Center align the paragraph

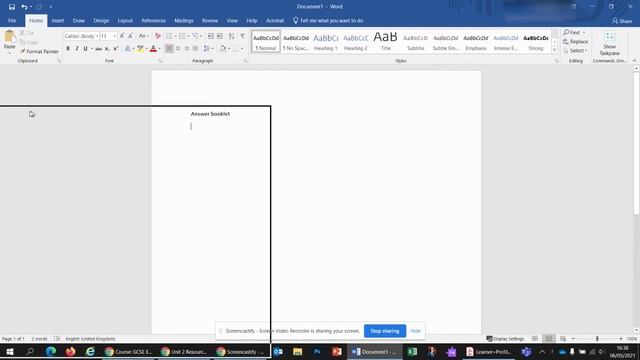coord(178,49)
